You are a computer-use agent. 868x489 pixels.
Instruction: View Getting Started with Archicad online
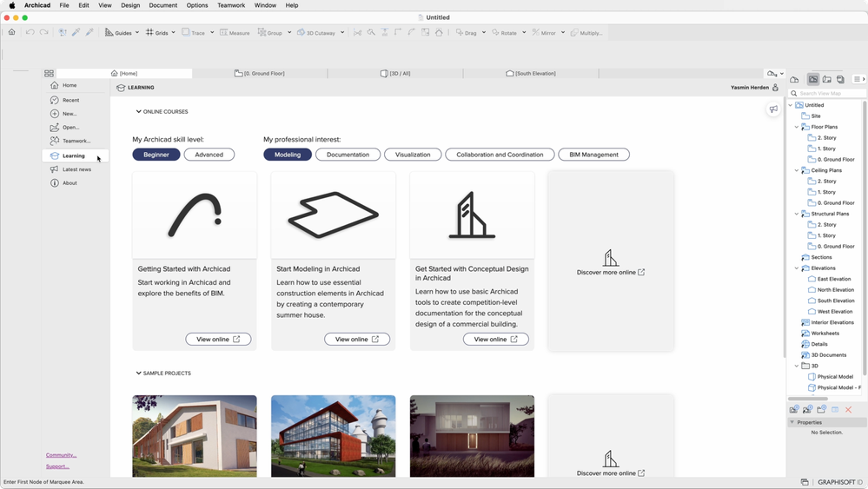coord(218,339)
